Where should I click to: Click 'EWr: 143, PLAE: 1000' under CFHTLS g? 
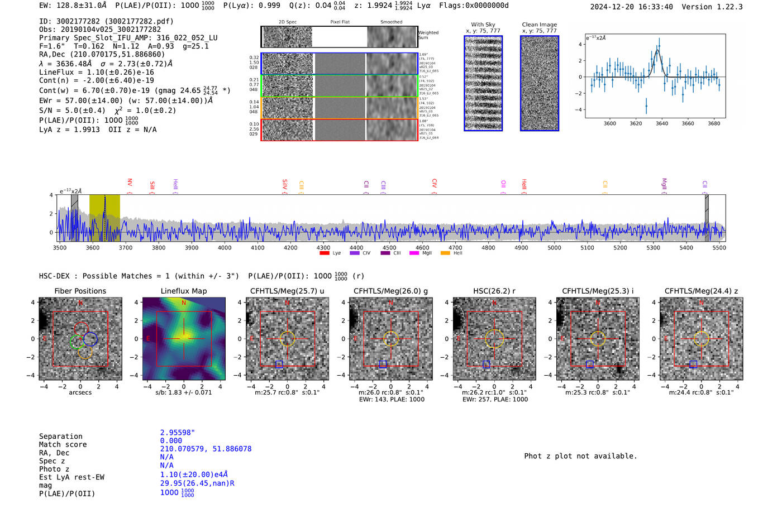(x=392, y=400)
